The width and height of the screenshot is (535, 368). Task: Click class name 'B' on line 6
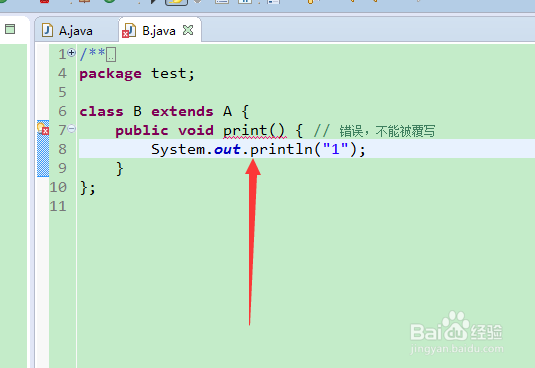click(x=137, y=111)
